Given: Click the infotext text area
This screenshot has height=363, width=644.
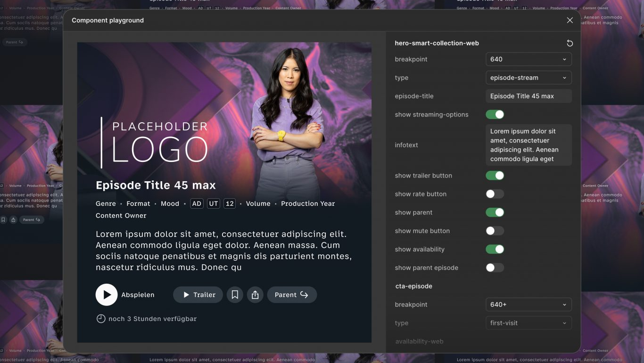Looking at the screenshot, I should 528,145.
